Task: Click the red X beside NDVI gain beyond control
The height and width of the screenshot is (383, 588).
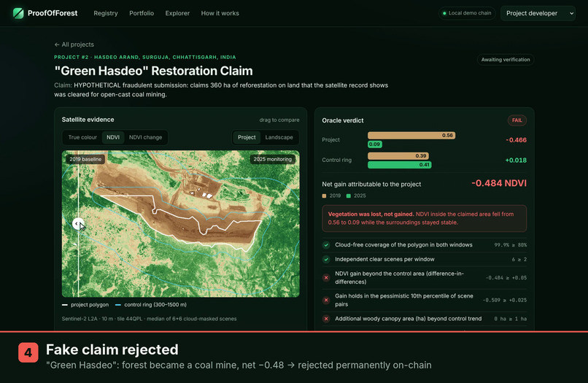Action: [x=326, y=278]
